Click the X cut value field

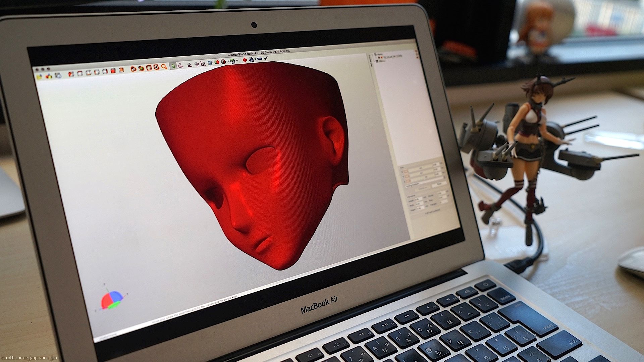tap(436, 165)
